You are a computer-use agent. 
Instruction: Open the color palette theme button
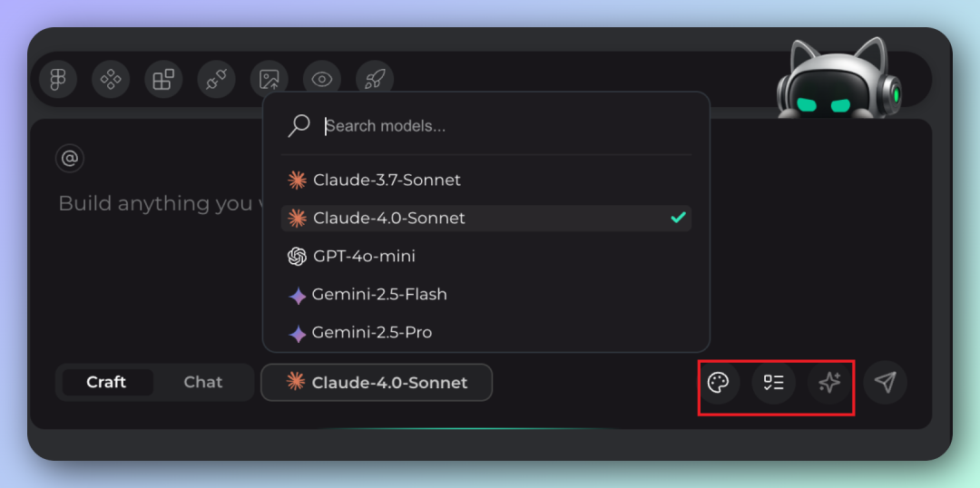point(718,383)
